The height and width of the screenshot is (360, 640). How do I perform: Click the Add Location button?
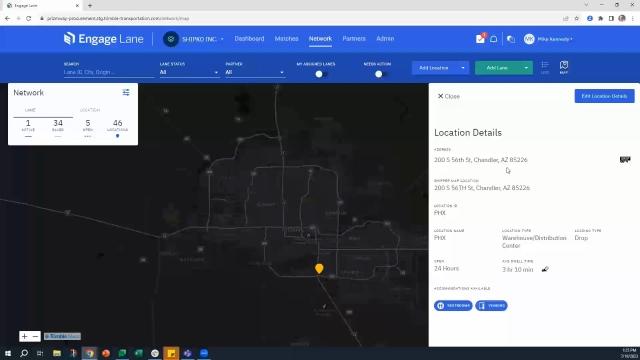pos(434,68)
